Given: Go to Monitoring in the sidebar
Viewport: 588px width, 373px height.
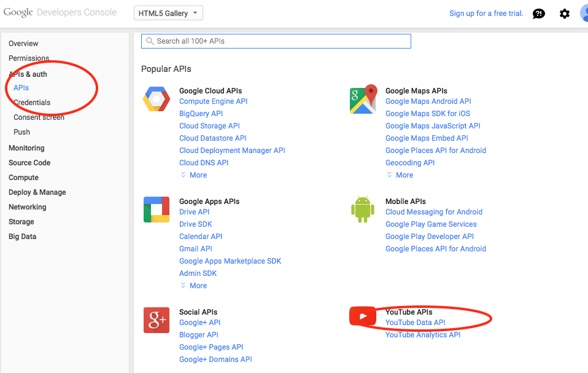Looking at the screenshot, I should click(x=26, y=148).
